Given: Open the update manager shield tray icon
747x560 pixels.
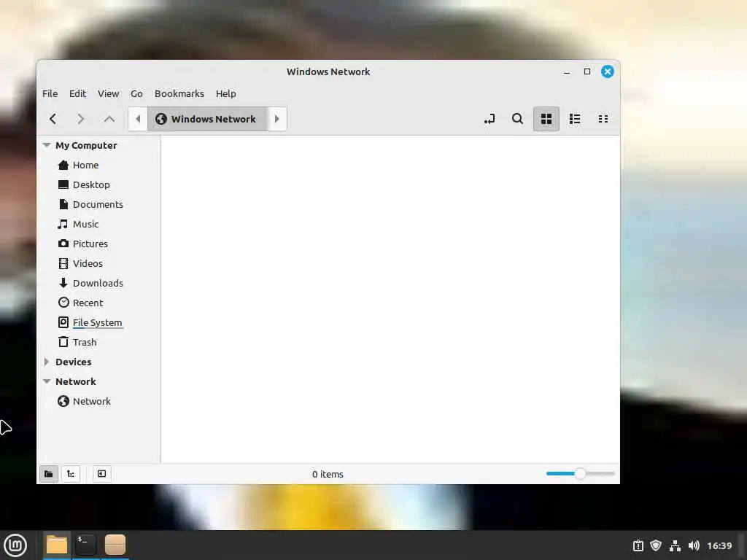Looking at the screenshot, I should point(656,545).
